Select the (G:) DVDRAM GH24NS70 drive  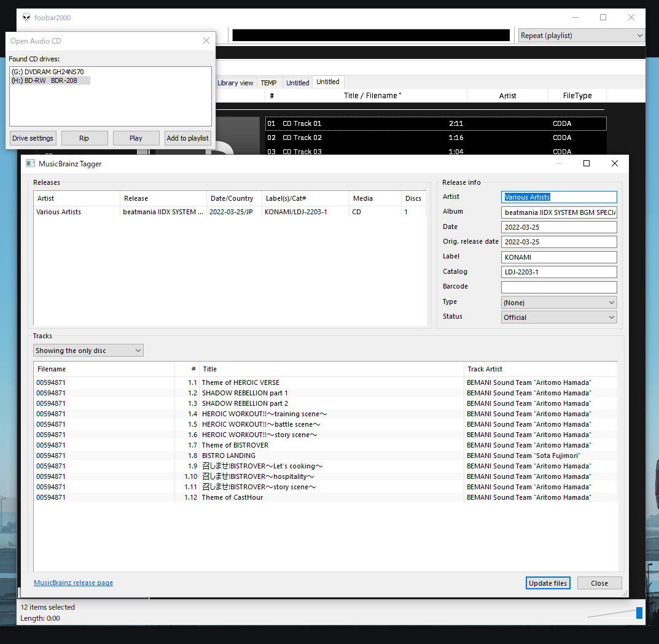pos(48,72)
